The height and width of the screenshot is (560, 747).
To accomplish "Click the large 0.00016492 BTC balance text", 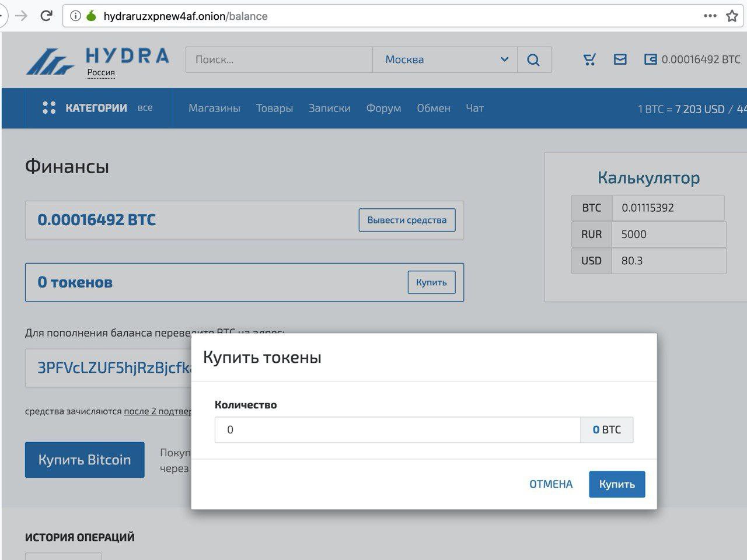I will click(97, 220).
